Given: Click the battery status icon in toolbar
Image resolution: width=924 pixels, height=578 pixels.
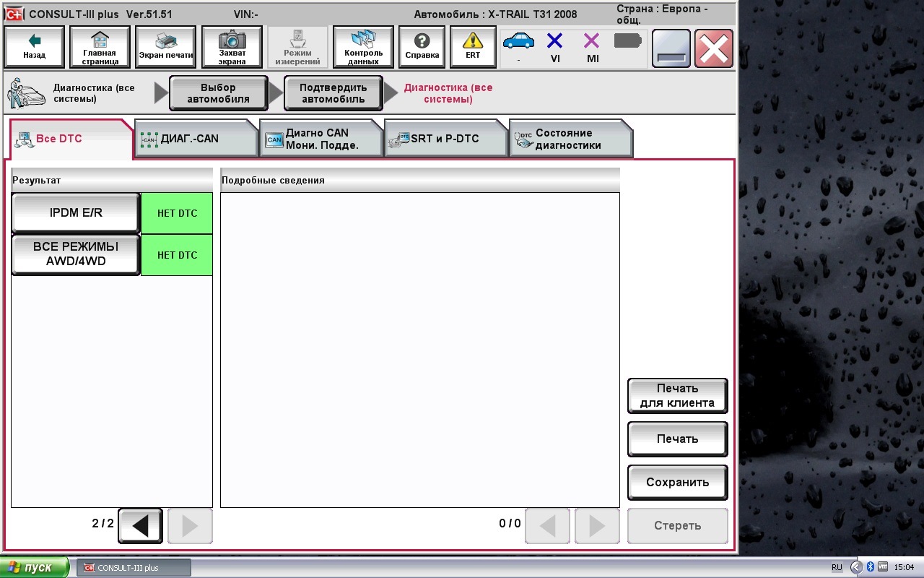Looking at the screenshot, I should pyautogui.click(x=628, y=41).
